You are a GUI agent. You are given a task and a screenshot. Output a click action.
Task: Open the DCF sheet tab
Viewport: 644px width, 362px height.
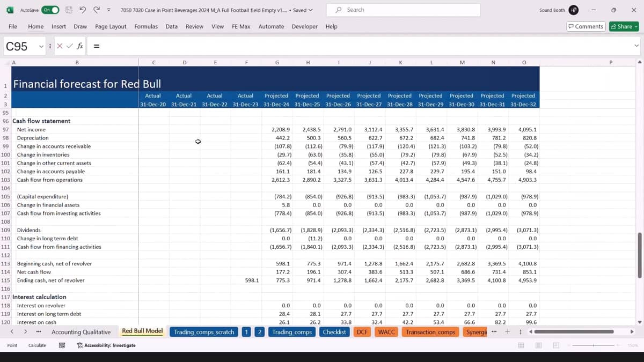(362, 332)
